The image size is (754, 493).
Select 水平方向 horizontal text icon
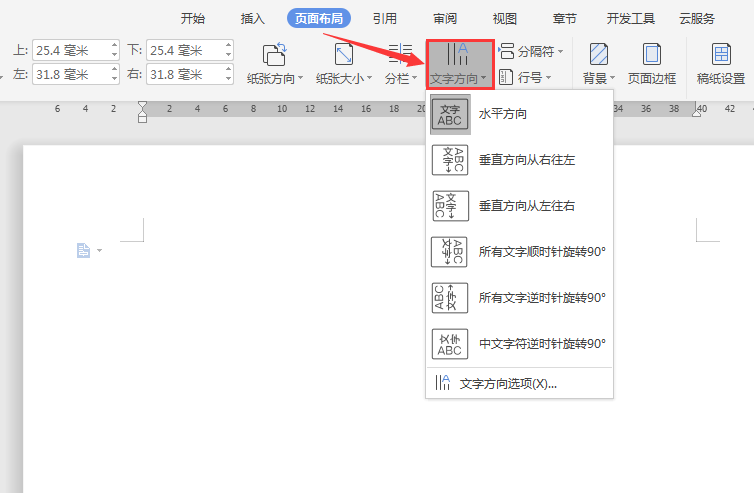click(x=450, y=114)
